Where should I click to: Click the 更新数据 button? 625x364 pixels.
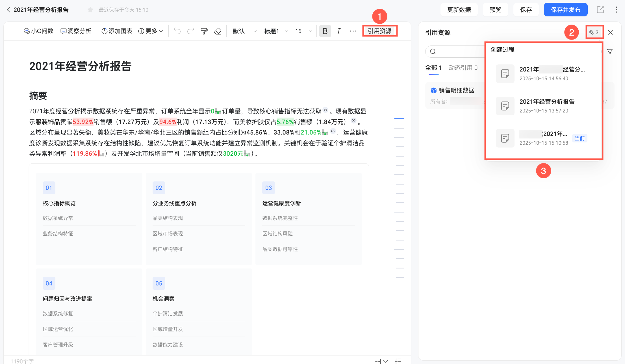(x=459, y=10)
